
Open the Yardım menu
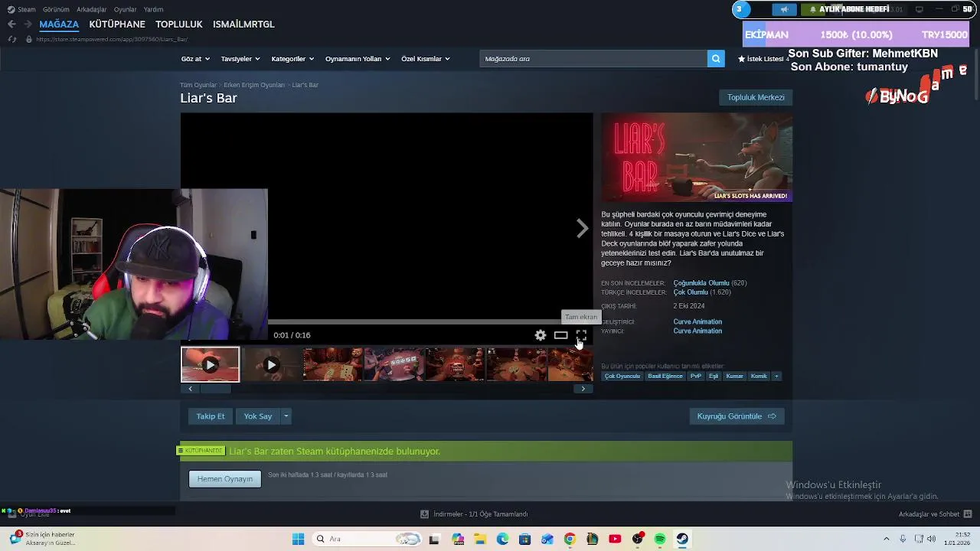tap(153, 9)
